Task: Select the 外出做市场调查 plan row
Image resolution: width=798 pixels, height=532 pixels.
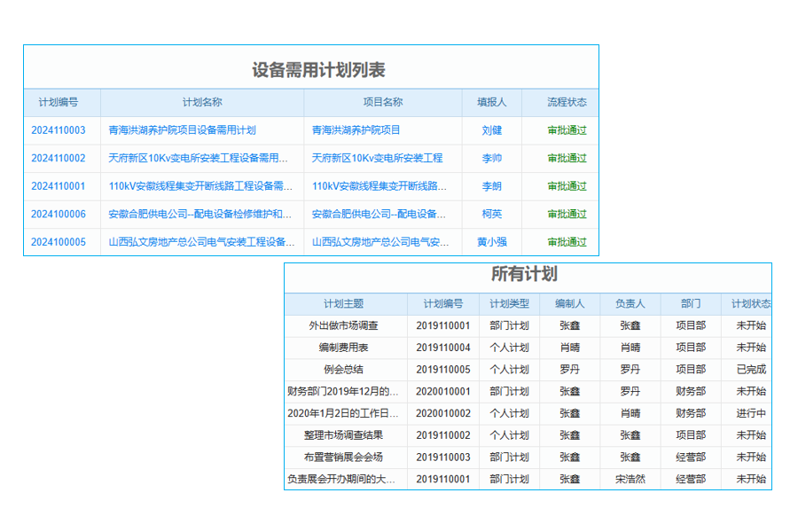Action: coord(345,325)
